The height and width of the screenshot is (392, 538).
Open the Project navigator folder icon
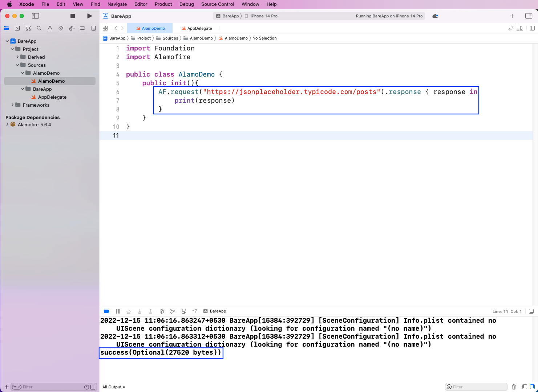6,28
